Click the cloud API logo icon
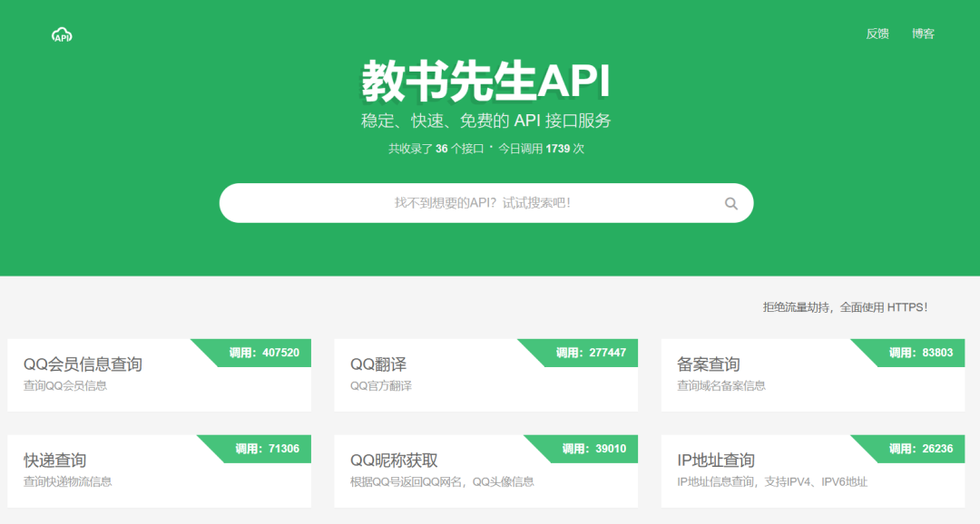Viewport: 980px width, 524px height. click(x=62, y=35)
